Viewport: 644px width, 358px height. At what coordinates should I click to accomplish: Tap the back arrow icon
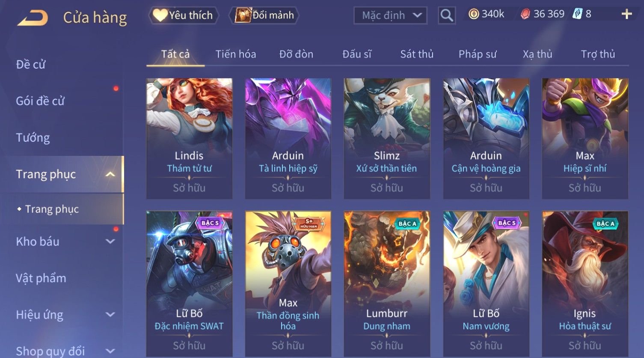[x=33, y=18]
